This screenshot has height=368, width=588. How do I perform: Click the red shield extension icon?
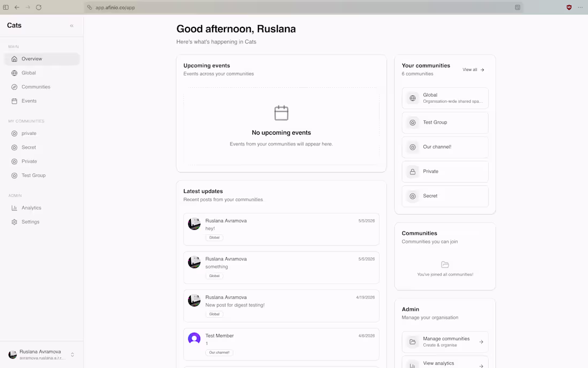(x=569, y=7)
